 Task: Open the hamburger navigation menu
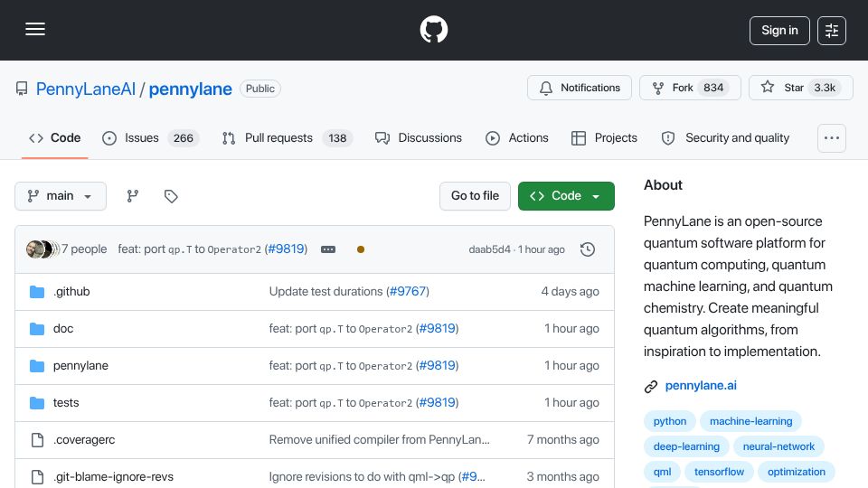pos(35,29)
